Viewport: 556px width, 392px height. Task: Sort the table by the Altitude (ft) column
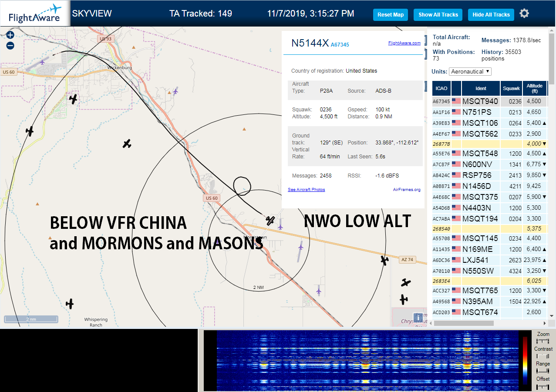(x=534, y=88)
